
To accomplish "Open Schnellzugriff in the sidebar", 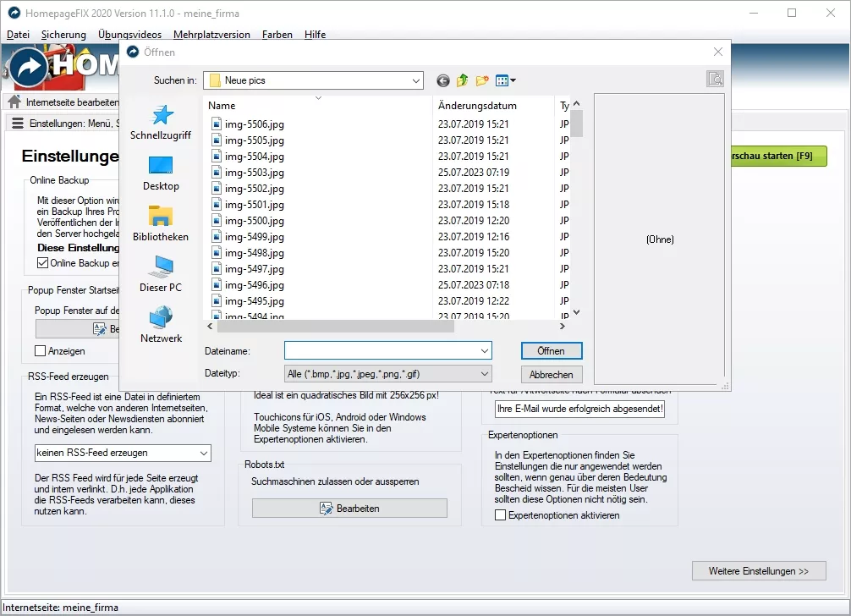I will pos(161,123).
